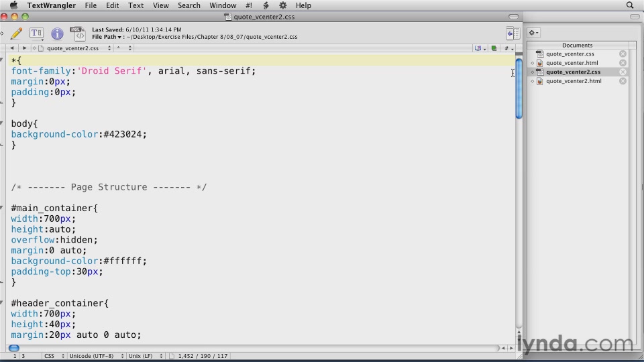
Task: Open the File menu
Action: (x=91, y=5)
